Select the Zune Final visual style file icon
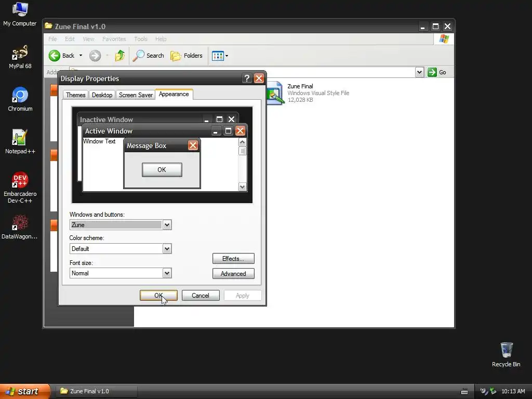 275,93
